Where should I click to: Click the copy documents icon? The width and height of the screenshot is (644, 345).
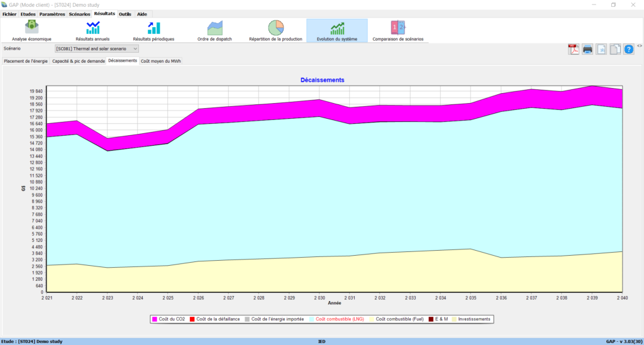pos(614,49)
